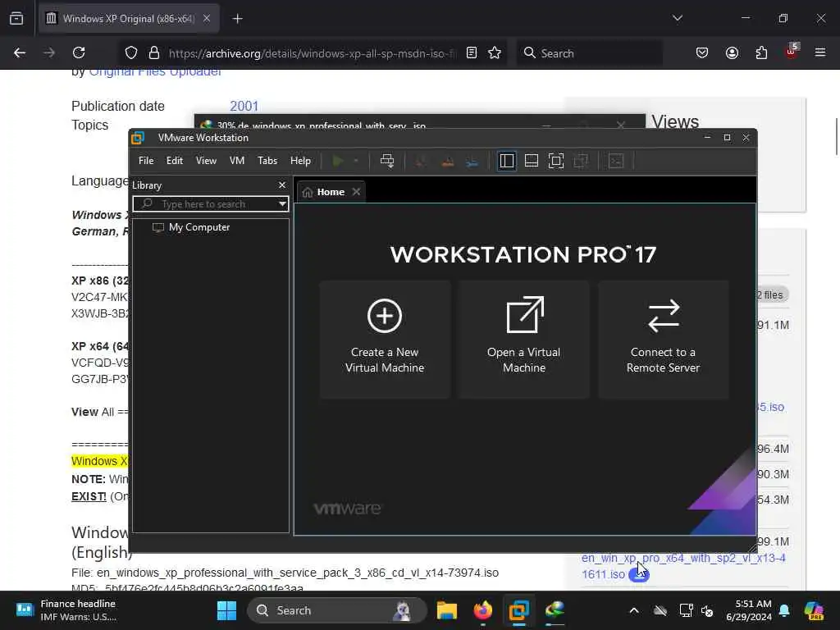
Task: Open the Firefox extensions puzzle icon
Action: [761, 53]
